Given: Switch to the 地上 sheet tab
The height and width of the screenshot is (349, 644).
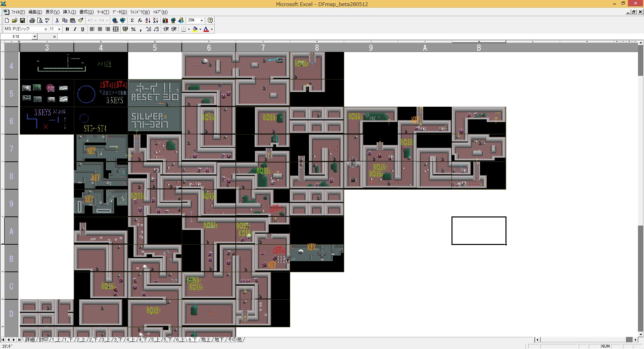Looking at the screenshot, I should [206, 340].
